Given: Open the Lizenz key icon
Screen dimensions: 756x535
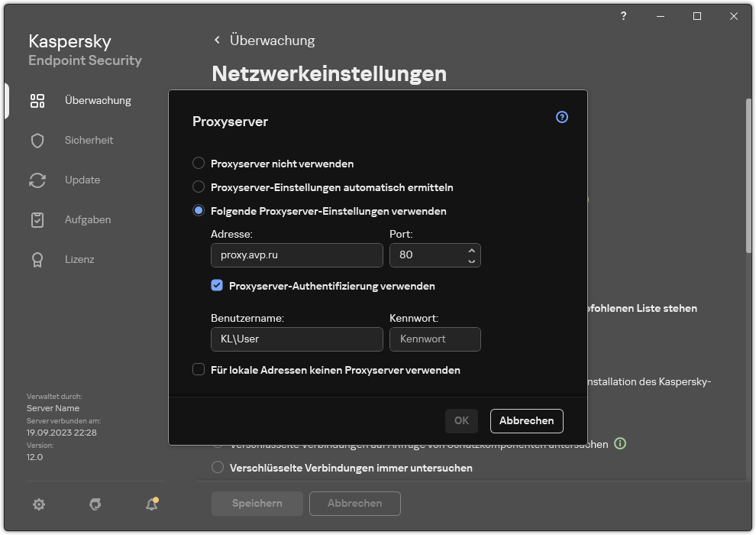Looking at the screenshot, I should [x=37, y=259].
